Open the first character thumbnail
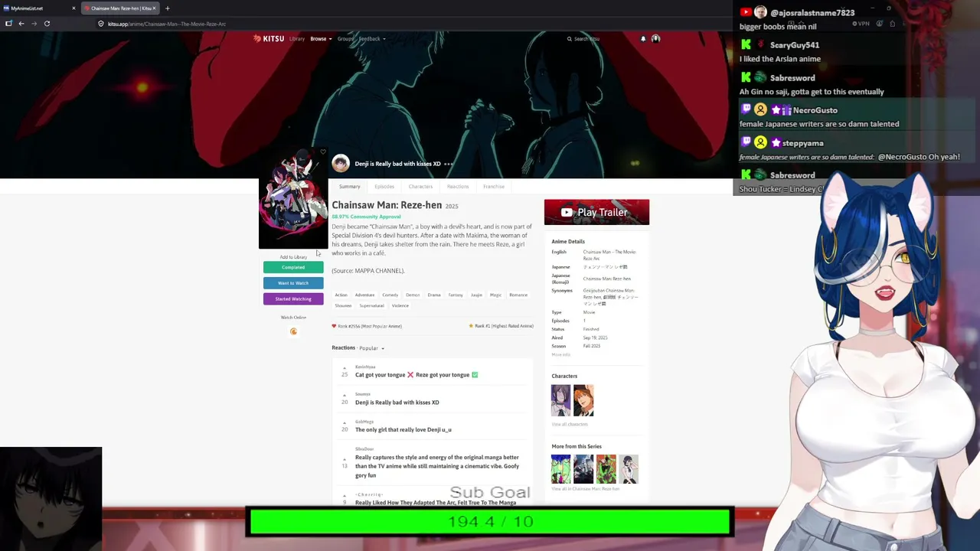The width and height of the screenshot is (980, 551). (561, 400)
